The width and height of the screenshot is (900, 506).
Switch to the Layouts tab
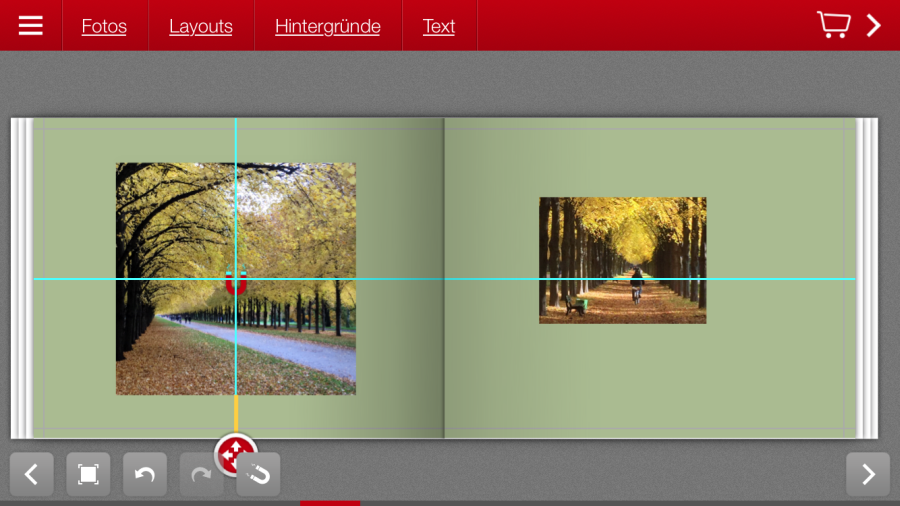coord(201,26)
